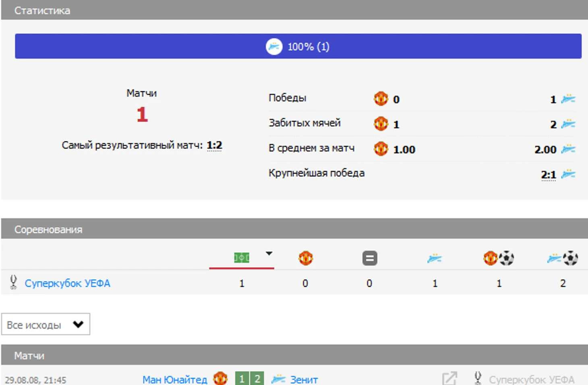This screenshot has width=588, height=385.
Task: Click Zenit logo in Крупнейшая победа row
Action: point(568,174)
